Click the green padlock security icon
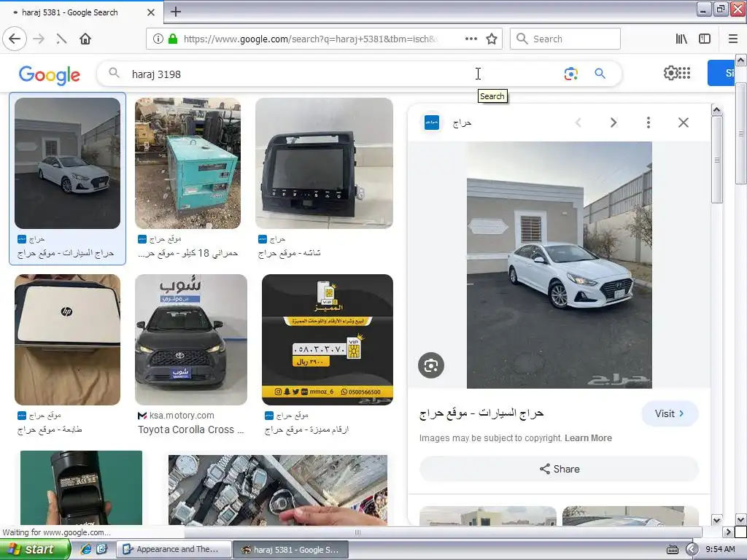This screenshot has width=747, height=560. point(173,39)
